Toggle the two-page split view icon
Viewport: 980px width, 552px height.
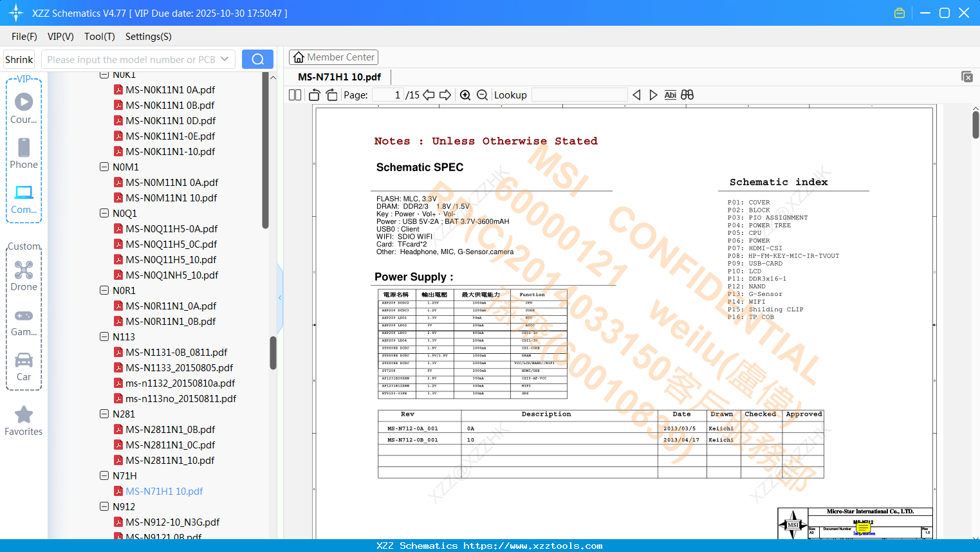pyautogui.click(x=295, y=95)
